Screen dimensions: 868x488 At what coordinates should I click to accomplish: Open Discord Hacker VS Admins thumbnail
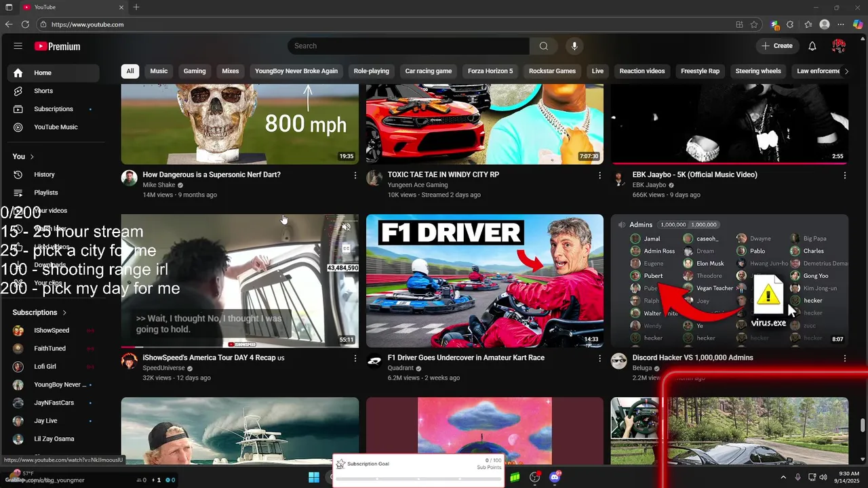(x=730, y=281)
